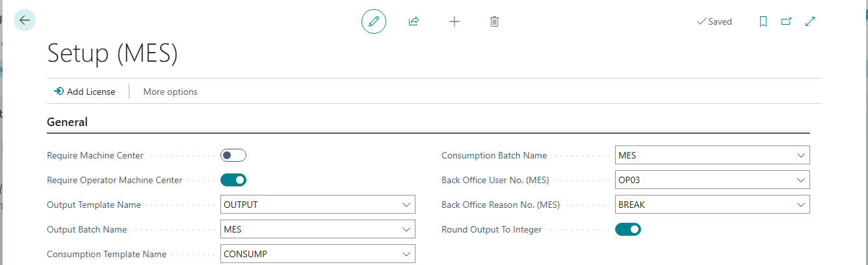Screen dimensions: 868x265
Task: Click the plus icon to create new
Action: [x=454, y=21]
